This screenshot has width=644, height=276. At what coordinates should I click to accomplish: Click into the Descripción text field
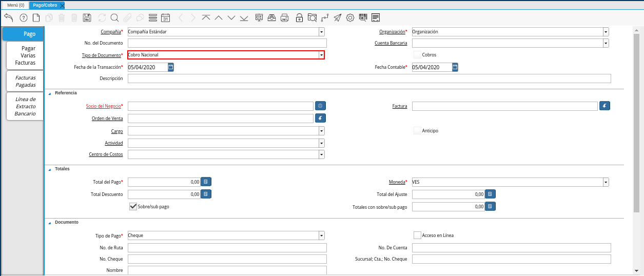point(369,78)
